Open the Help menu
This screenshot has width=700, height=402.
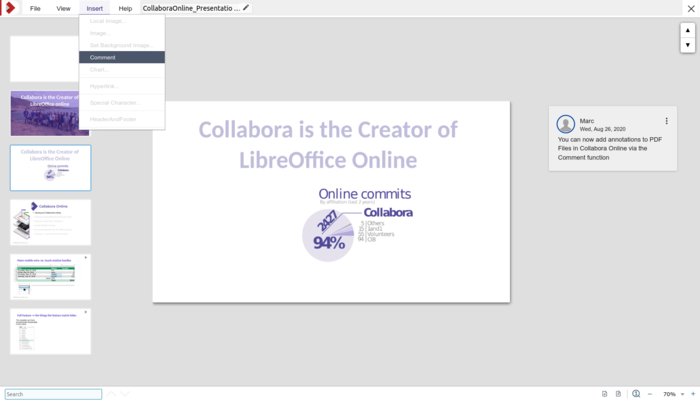point(125,8)
